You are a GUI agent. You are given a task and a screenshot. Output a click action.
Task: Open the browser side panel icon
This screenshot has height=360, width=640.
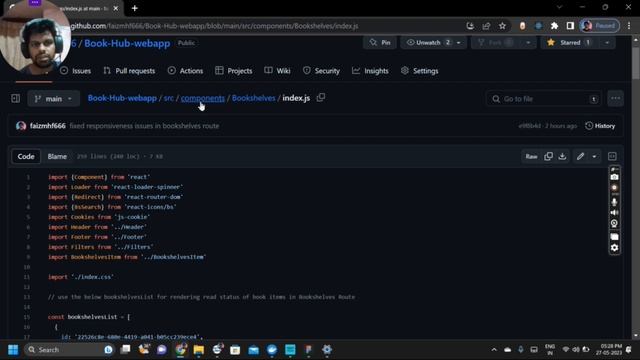pyautogui.click(x=570, y=26)
